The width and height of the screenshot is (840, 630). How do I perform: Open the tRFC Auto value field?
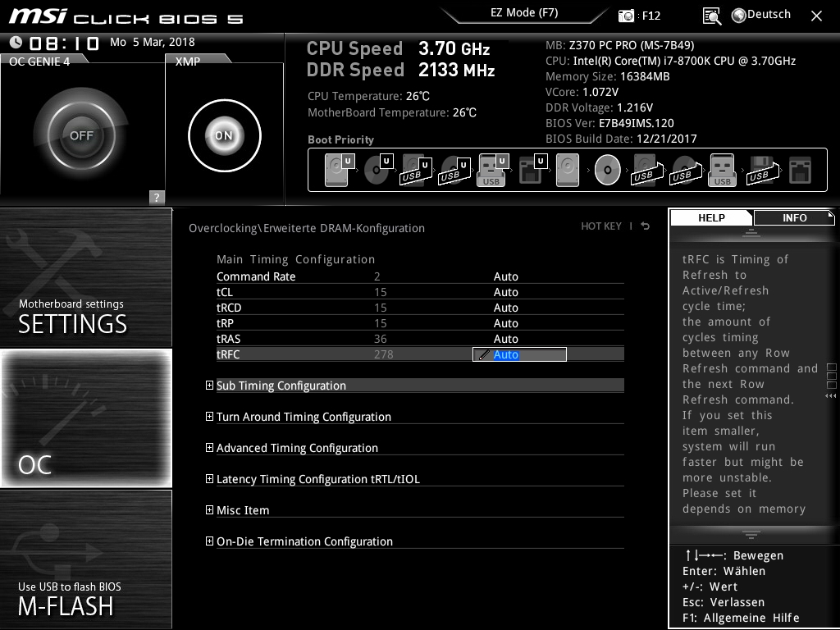point(519,354)
